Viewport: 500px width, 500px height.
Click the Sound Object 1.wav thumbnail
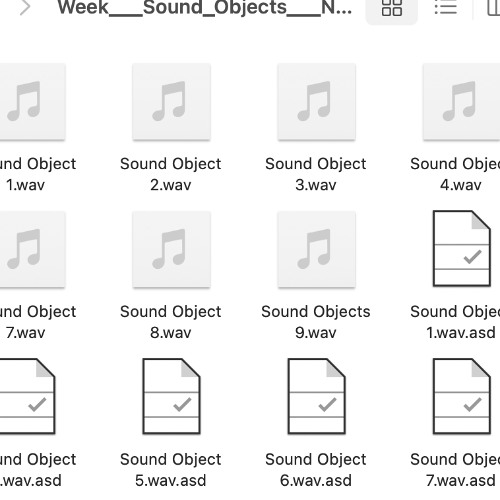(x=32, y=102)
